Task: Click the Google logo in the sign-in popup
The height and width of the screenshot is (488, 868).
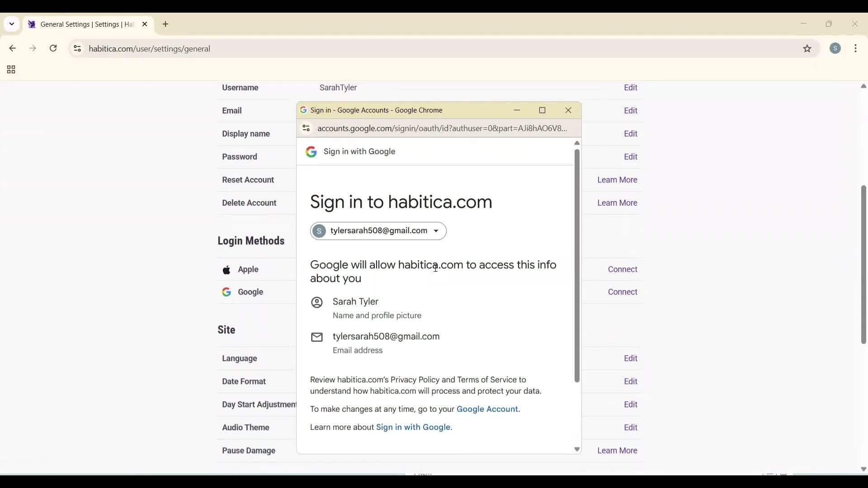Action: (312, 152)
